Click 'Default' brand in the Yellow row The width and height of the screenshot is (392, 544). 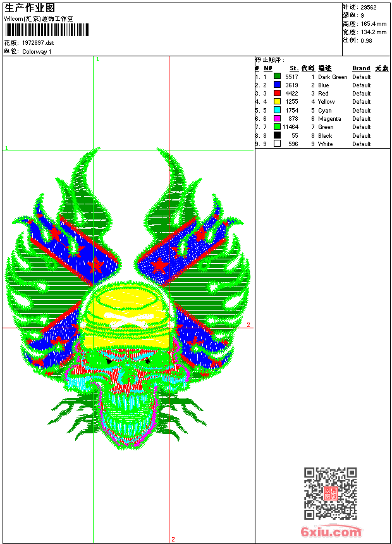[x=362, y=102]
